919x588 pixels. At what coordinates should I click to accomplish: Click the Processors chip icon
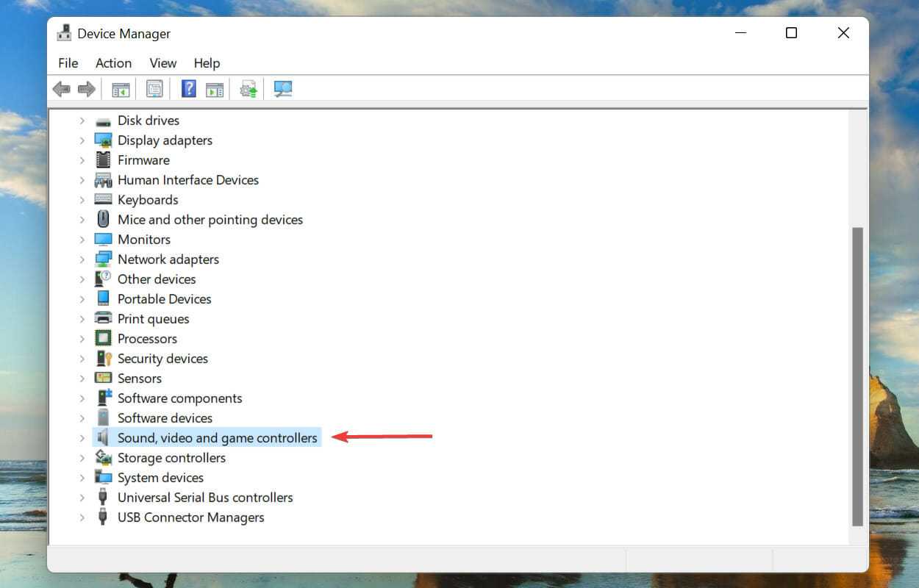(x=103, y=339)
